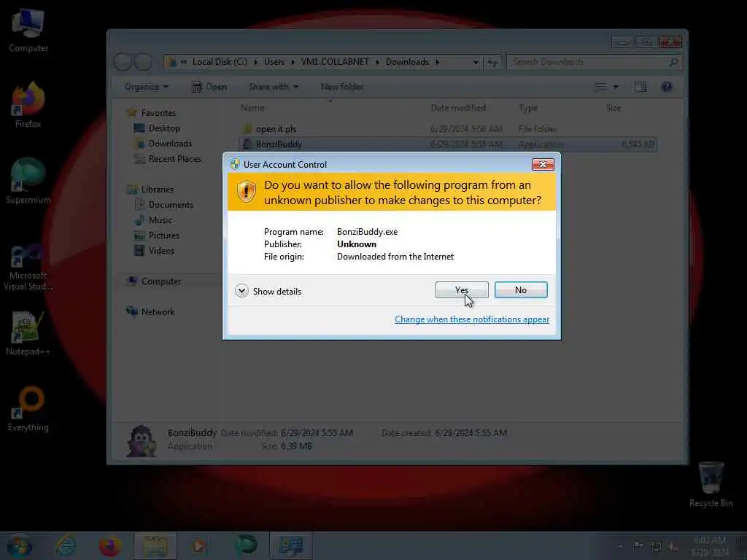Click Yes in User Account Control dialog
The image size is (747, 560).
tap(462, 290)
